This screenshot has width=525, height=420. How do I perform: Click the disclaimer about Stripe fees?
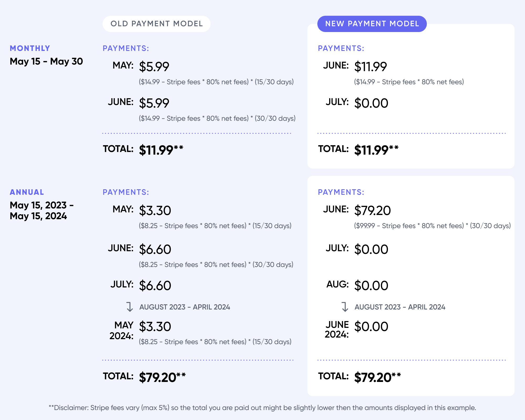(x=262, y=408)
